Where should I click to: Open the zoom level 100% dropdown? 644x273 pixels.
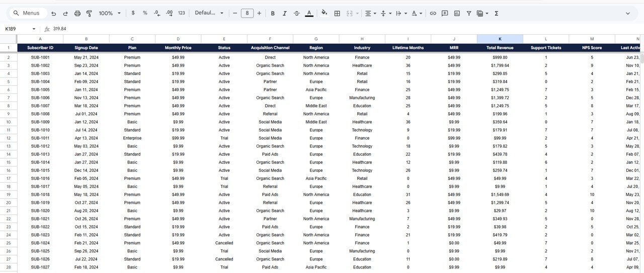click(110, 13)
